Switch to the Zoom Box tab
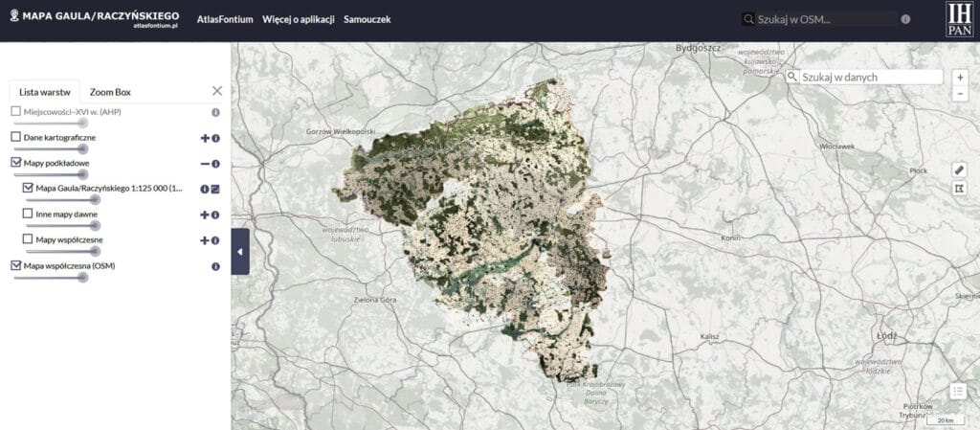 tap(110, 92)
